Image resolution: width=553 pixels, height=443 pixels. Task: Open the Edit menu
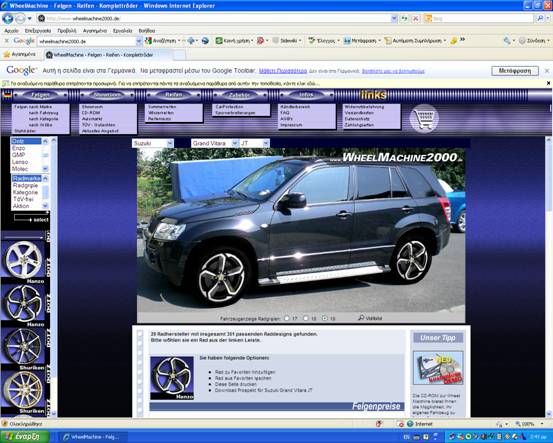coord(38,31)
